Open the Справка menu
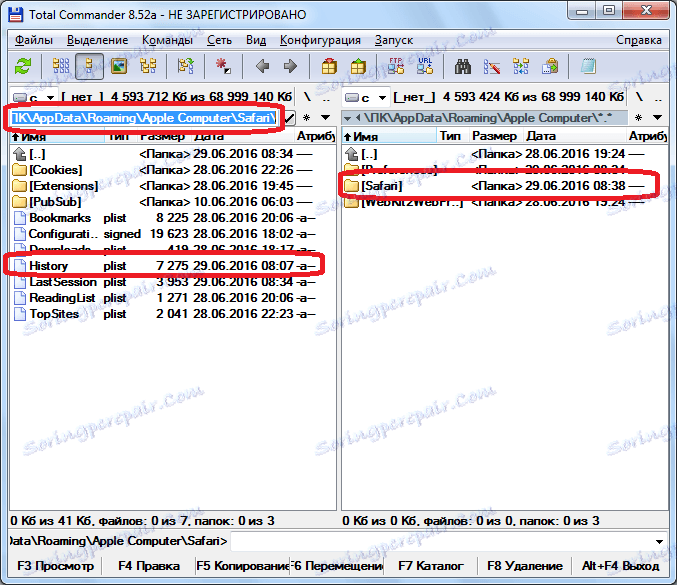The image size is (677, 585). pyautogui.click(x=639, y=40)
